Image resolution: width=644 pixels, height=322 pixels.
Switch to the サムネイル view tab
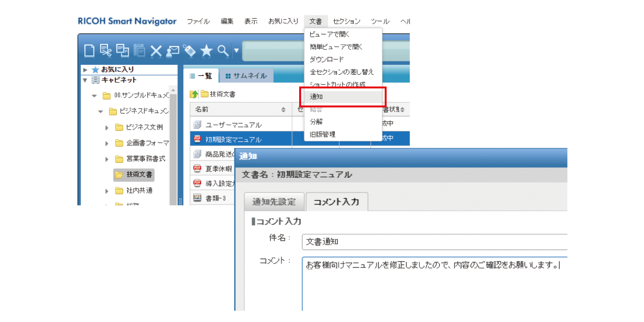coord(247,76)
